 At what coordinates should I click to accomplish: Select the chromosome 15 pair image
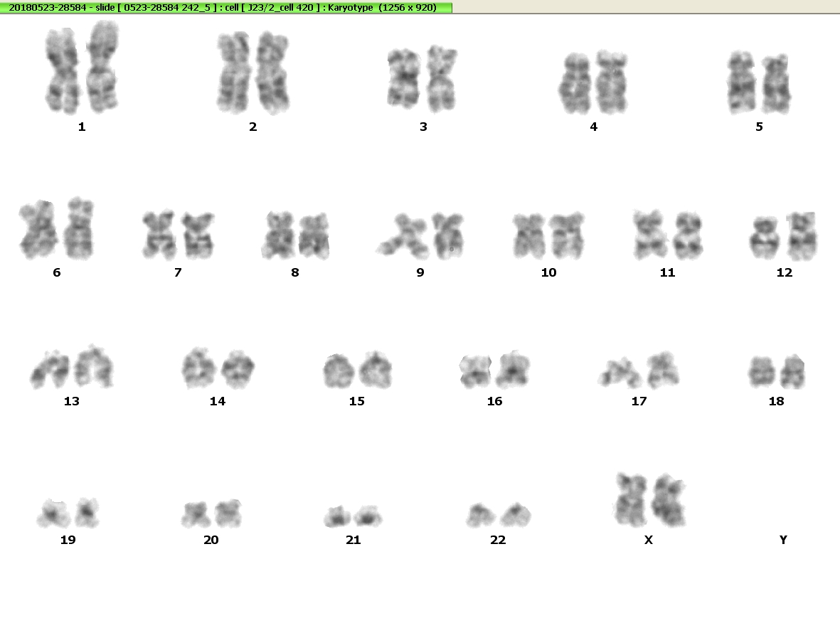pyautogui.click(x=357, y=370)
